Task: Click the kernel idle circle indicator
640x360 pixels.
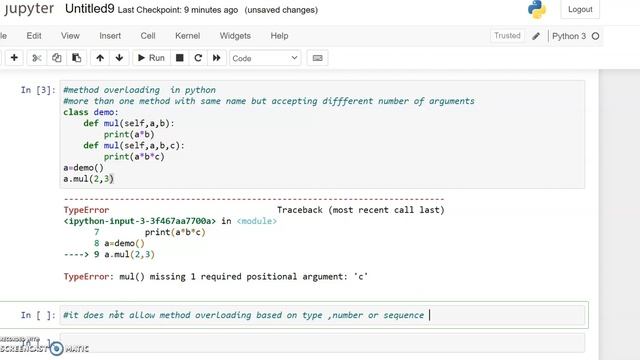Action: [595, 36]
